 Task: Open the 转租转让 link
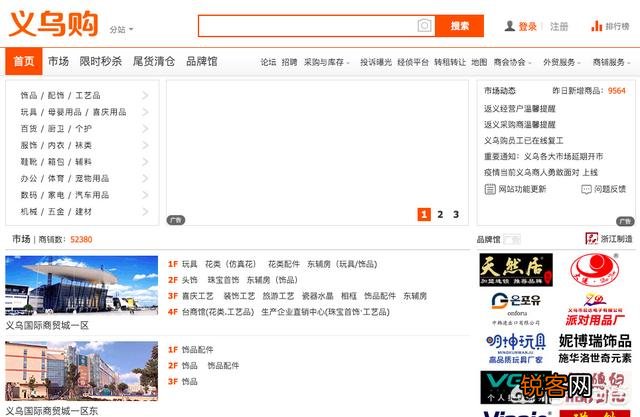[x=450, y=62]
